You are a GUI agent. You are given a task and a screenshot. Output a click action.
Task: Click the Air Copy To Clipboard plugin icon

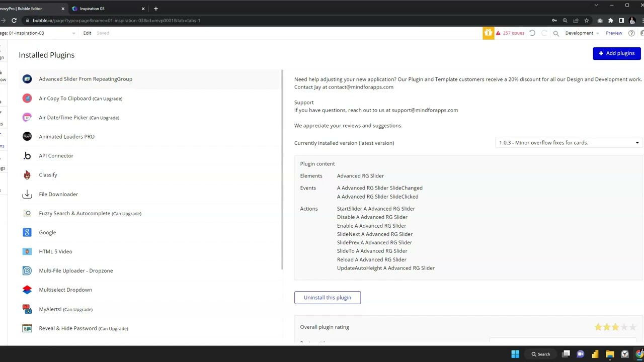27,99
